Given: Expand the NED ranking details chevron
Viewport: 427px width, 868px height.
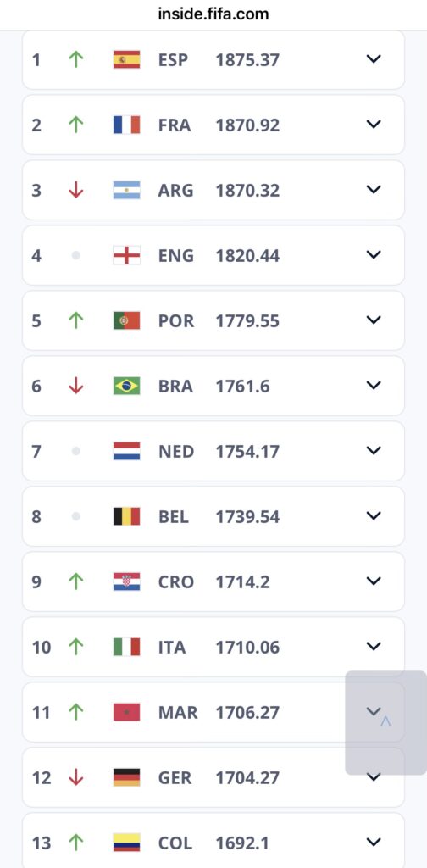Looking at the screenshot, I should pyautogui.click(x=374, y=451).
